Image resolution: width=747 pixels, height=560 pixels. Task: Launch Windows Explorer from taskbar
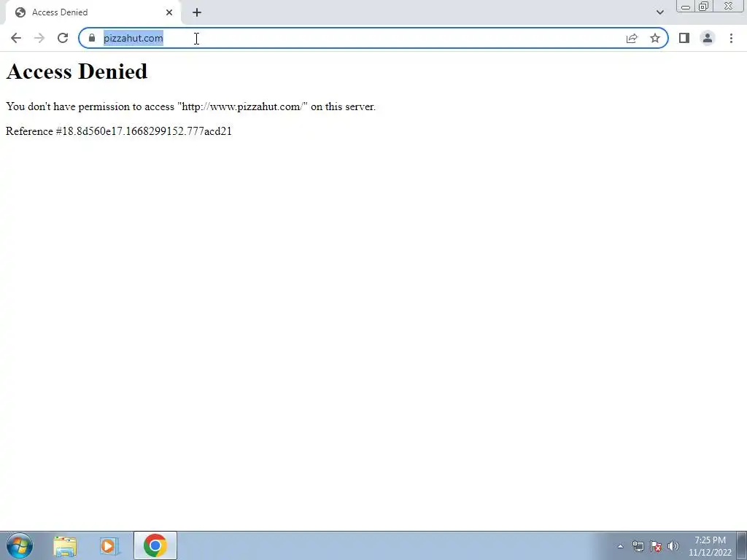point(65,546)
